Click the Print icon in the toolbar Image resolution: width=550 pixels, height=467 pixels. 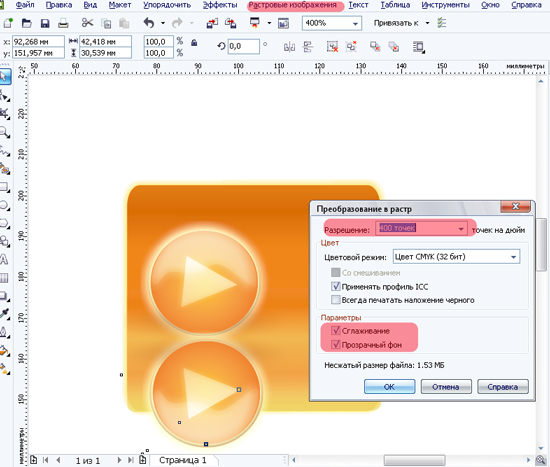[63, 24]
